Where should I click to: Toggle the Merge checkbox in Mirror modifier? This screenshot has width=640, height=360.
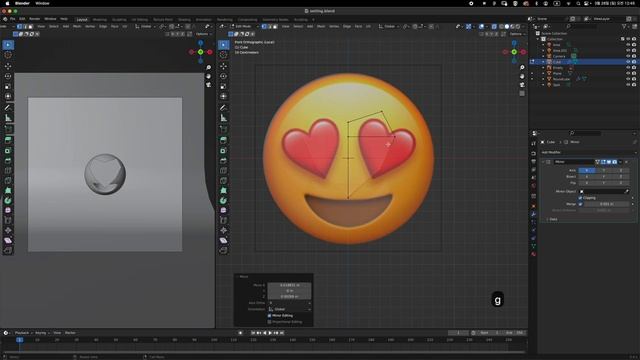coord(580,204)
